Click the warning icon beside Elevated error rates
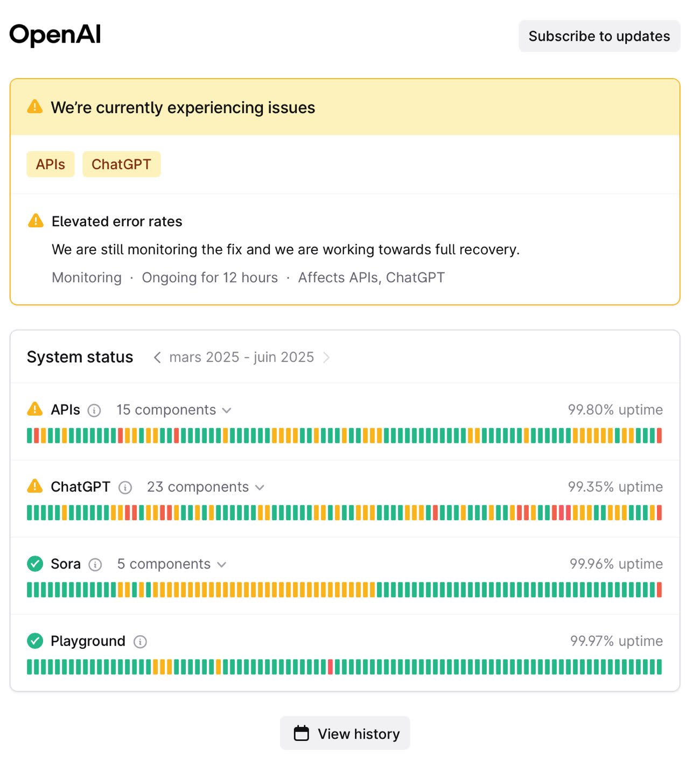Image resolution: width=700 pixels, height=771 pixels. click(36, 221)
